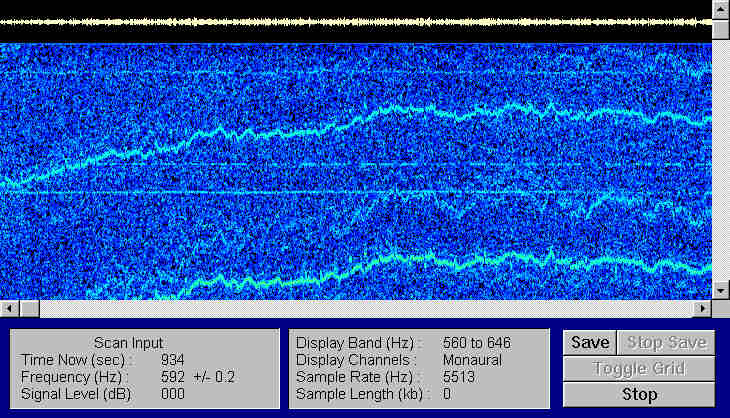This screenshot has height=418, width=730.
Task: Click the horizontal scrollbar right arrow
Action: pyautogui.click(x=703, y=308)
